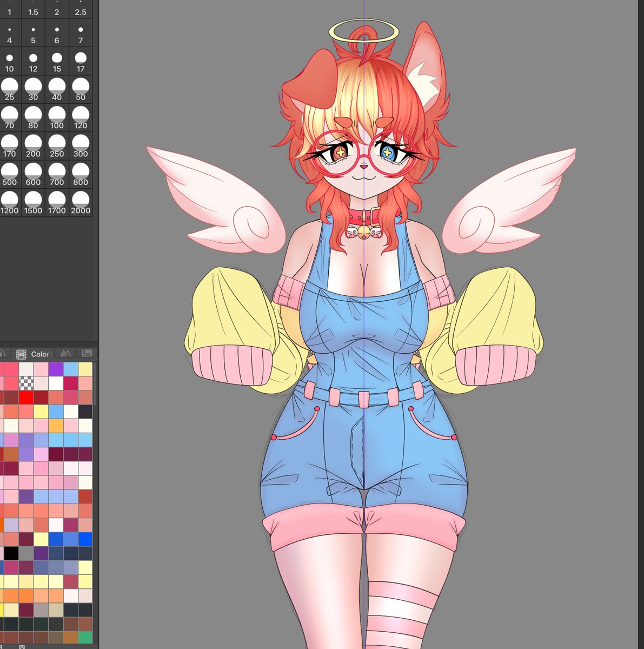The width and height of the screenshot is (644, 649).
Task: Choose the caramel brown swatch beside green
Action: (x=70, y=638)
